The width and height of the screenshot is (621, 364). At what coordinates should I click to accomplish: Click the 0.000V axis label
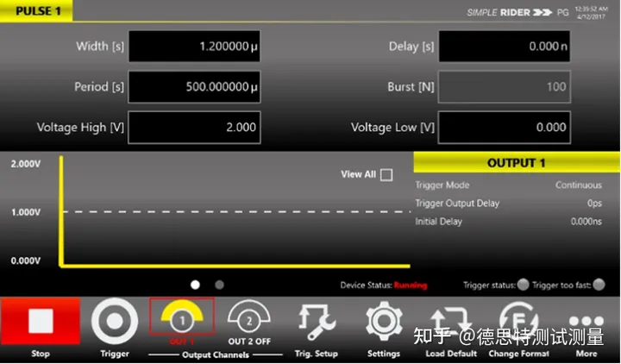26,260
